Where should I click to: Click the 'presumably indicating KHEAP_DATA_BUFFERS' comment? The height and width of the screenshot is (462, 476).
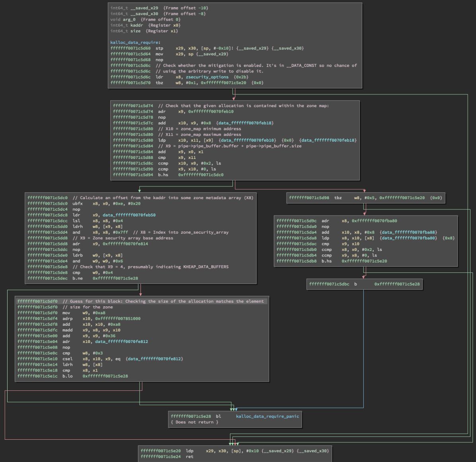coord(127,267)
